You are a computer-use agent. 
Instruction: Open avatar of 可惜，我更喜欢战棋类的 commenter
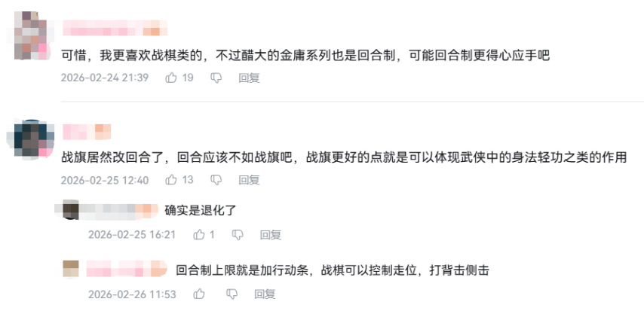(33, 35)
